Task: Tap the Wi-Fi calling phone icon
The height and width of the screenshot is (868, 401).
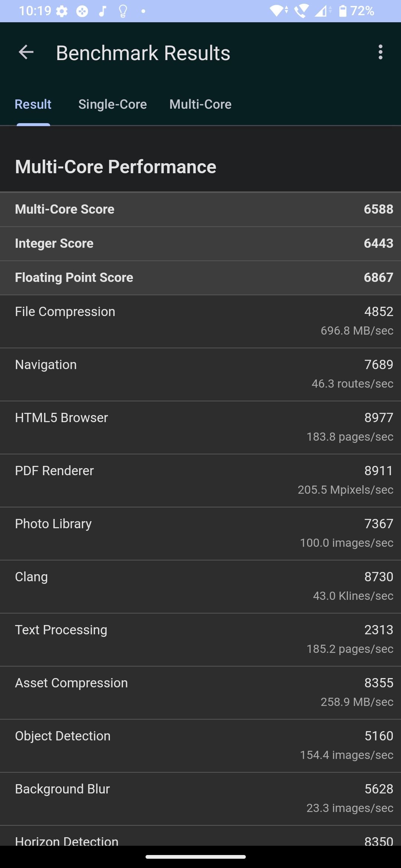Action: point(301,11)
